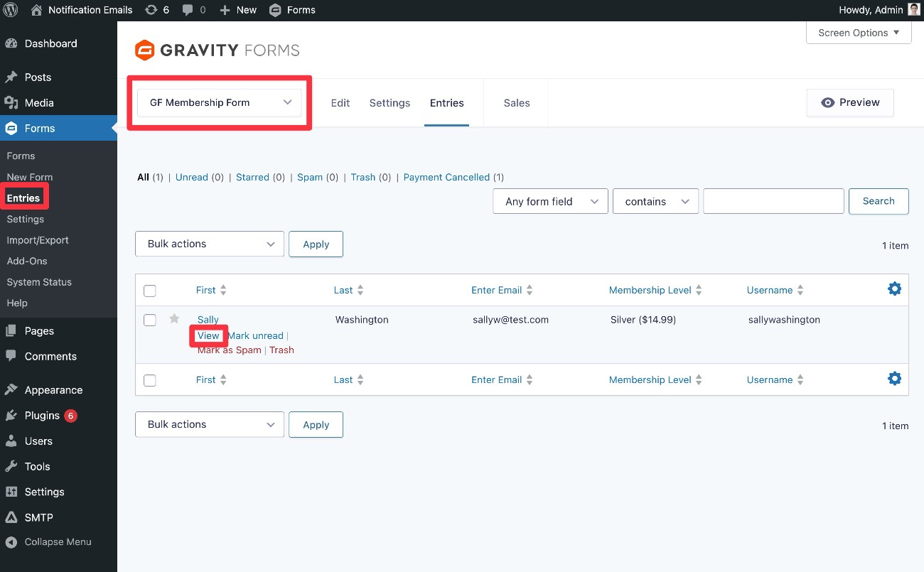
Task: Click into the entries search field
Action: pyautogui.click(x=773, y=201)
